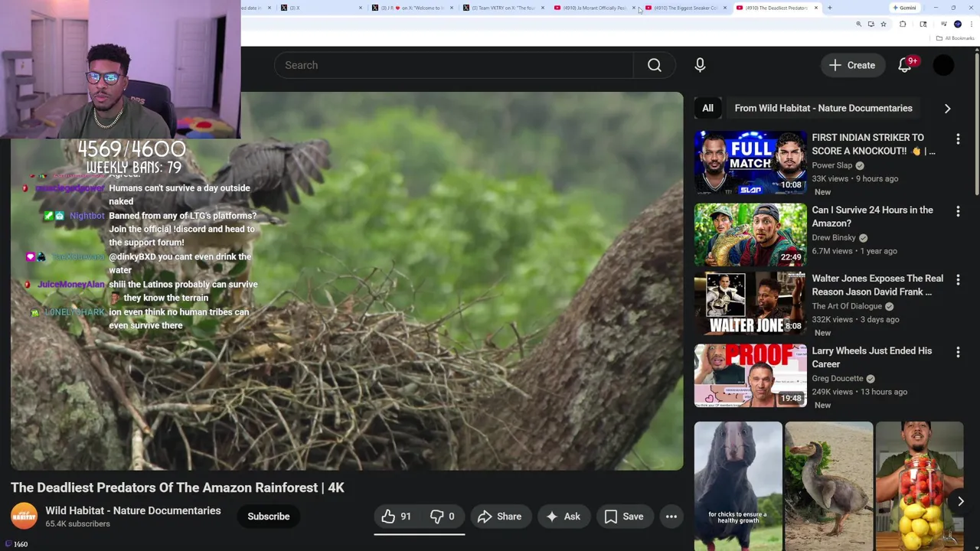
Task: Show next filter chips with arrow
Action: point(947,109)
